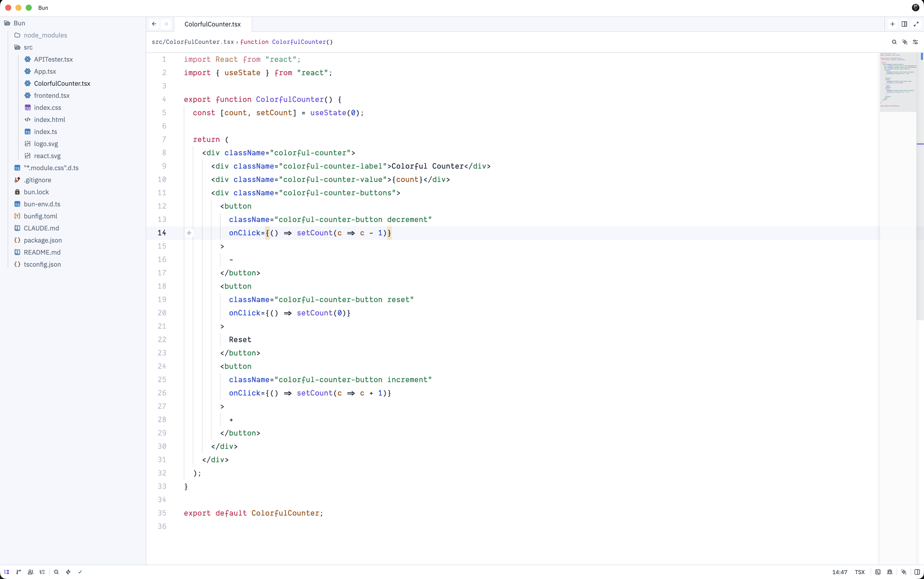Toggle the right dock icon in status bar
The height and width of the screenshot is (579, 924).
[x=917, y=572]
